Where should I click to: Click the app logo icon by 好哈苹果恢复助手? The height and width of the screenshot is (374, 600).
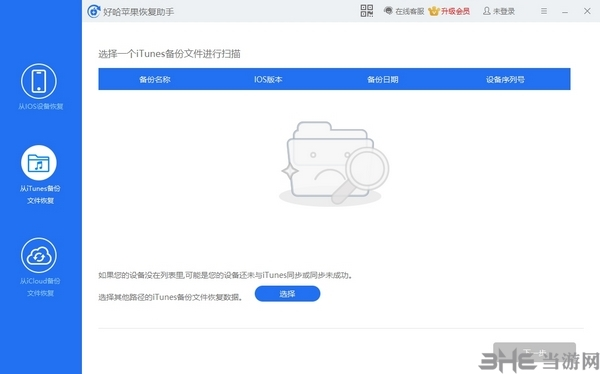(x=93, y=11)
